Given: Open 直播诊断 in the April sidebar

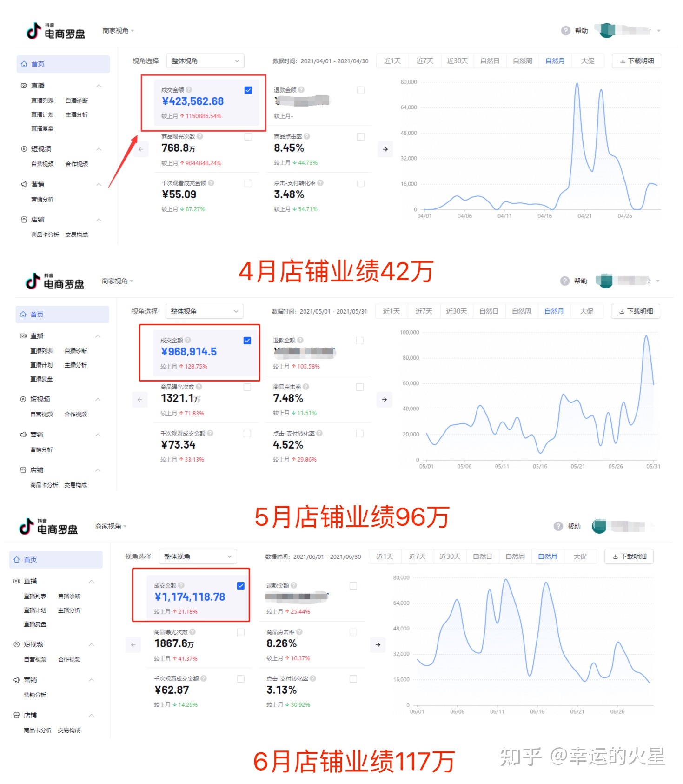Looking at the screenshot, I should [x=77, y=101].
